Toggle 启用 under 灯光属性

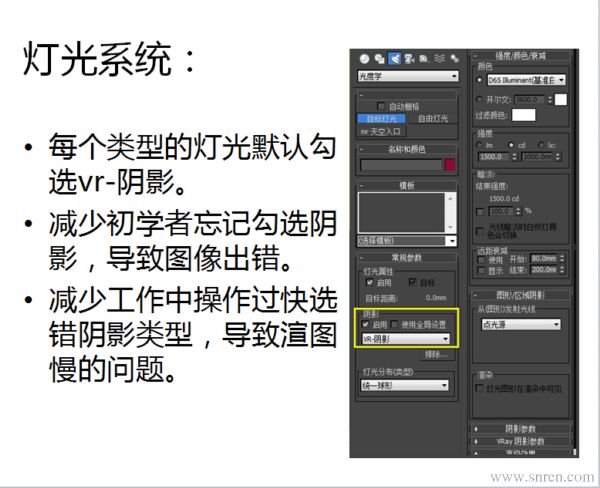pos(369,282)
